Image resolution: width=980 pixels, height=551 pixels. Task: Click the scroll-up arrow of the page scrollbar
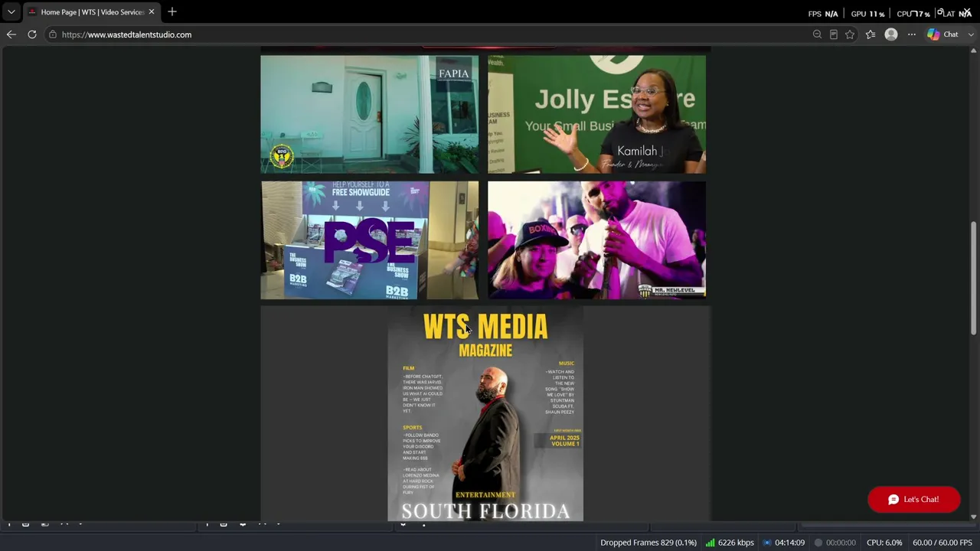[974, 51]
